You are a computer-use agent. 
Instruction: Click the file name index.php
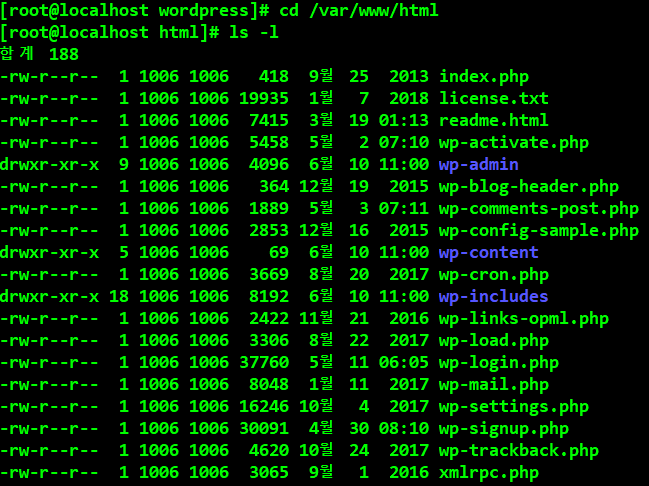484,77
